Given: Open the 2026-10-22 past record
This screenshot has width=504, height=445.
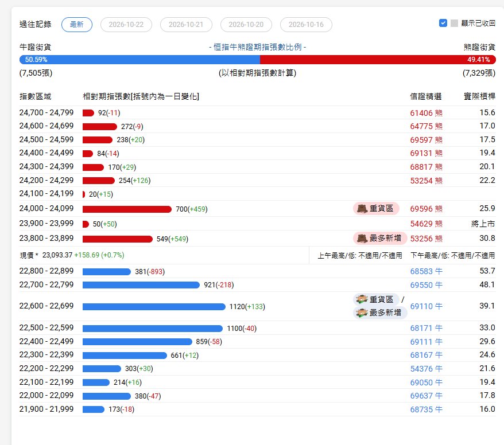Looking at the screenshot, I should pyautogui.click(x=126, y=25).
